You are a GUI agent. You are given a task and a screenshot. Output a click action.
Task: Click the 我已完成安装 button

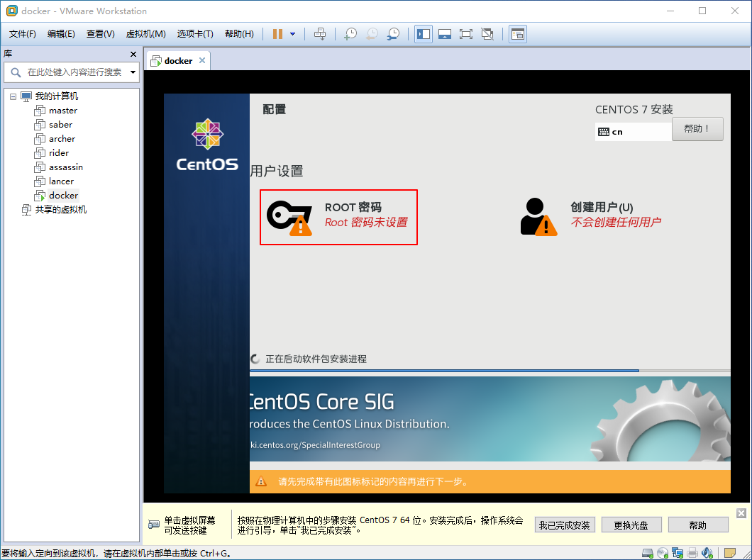click(564, 525)
